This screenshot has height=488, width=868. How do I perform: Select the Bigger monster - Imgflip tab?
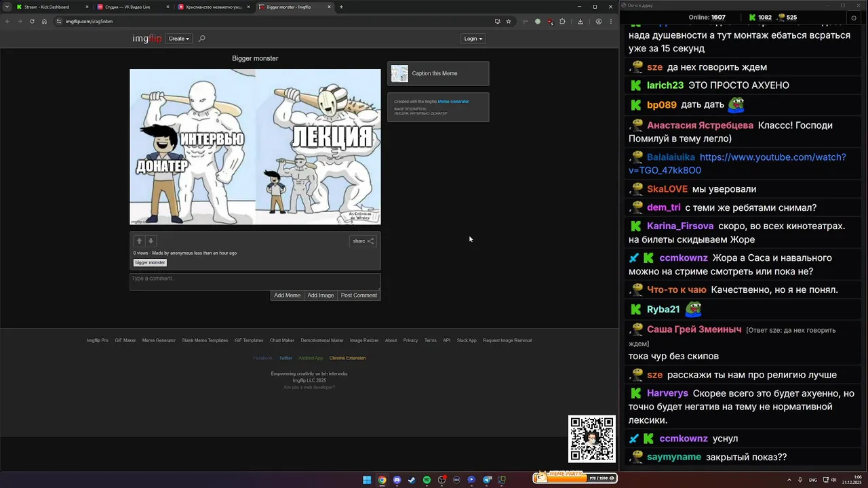point(295,7)
